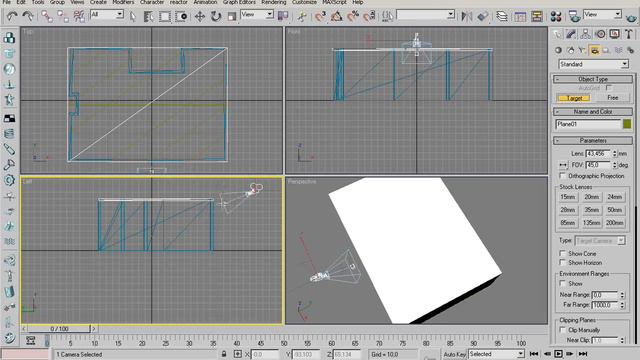Select the Geometry category icon
Image resolution: width=640 pixels, height=360 pixels.
tap(558, 51)
